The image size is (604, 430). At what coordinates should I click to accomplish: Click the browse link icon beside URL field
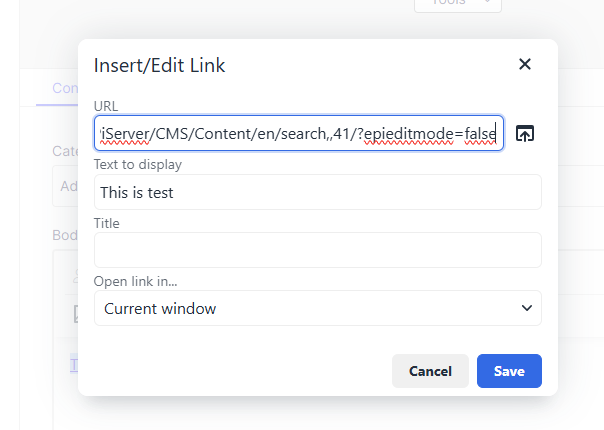pyautogui.click(x=525, y=134)
